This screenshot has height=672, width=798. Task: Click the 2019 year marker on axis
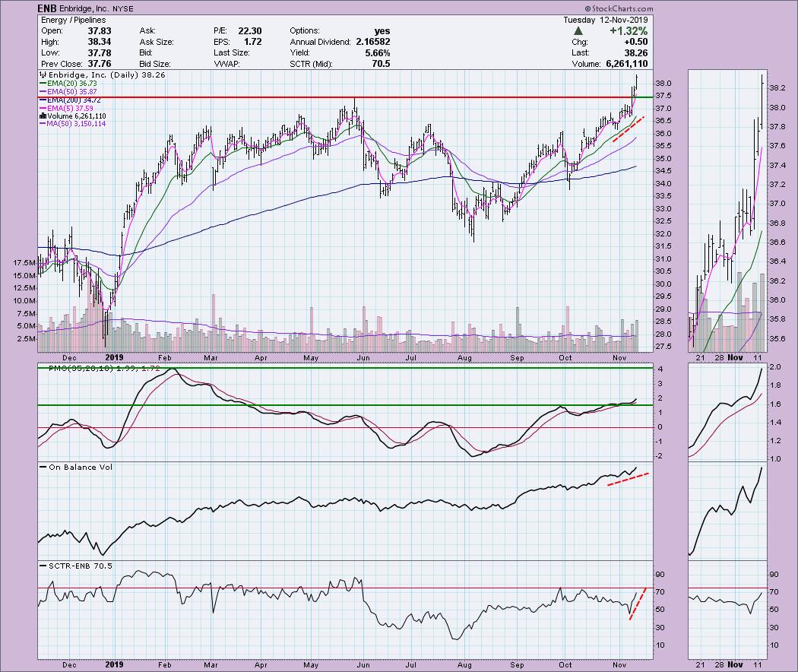coord(114,356)
